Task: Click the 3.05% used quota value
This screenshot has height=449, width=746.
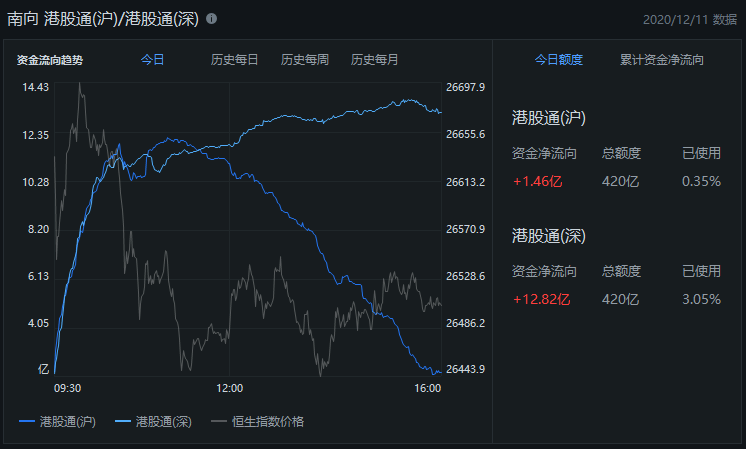Action: [701, 298]
